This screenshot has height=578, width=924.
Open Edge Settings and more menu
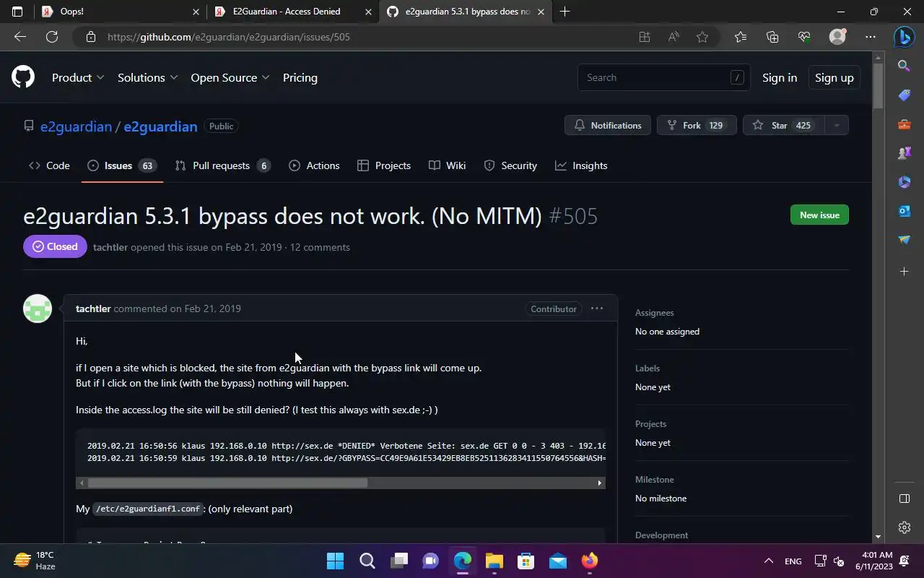(x=871, y=37)
